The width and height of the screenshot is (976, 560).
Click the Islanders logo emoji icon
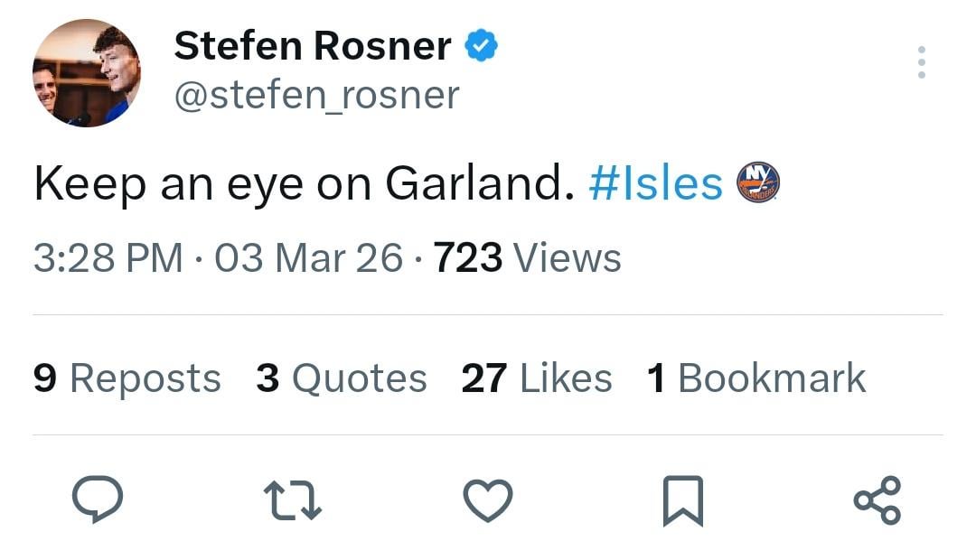coord(758,182)
